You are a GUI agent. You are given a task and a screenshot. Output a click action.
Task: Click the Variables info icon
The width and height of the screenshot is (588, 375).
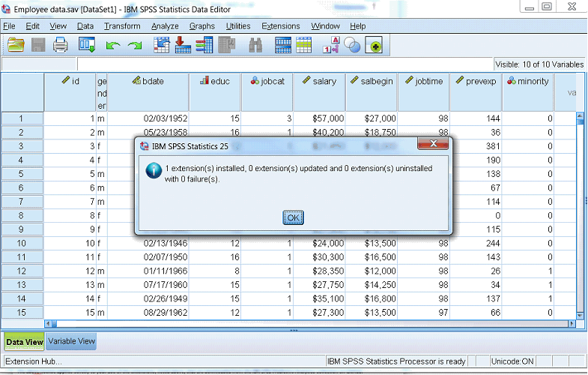point(204,45)
